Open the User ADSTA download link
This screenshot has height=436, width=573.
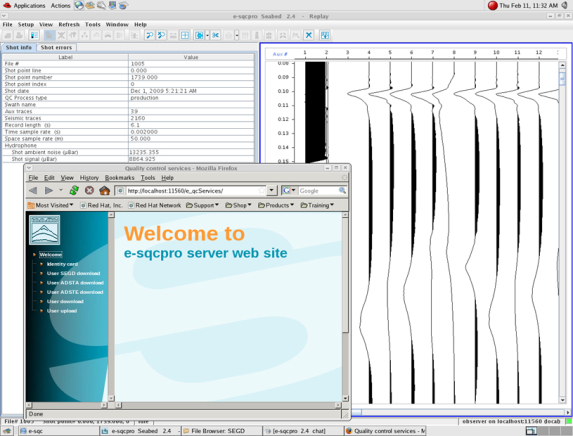75,283
